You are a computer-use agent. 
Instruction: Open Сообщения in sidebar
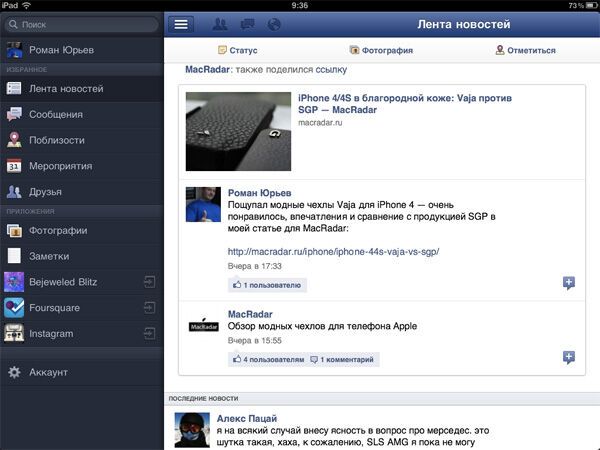click(x=82, y=114)
